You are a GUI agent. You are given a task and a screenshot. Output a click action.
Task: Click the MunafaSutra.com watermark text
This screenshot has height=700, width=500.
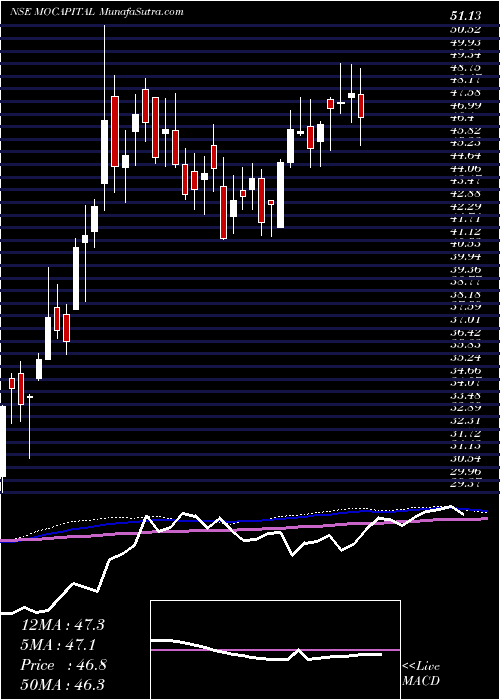tap(141, 12)
